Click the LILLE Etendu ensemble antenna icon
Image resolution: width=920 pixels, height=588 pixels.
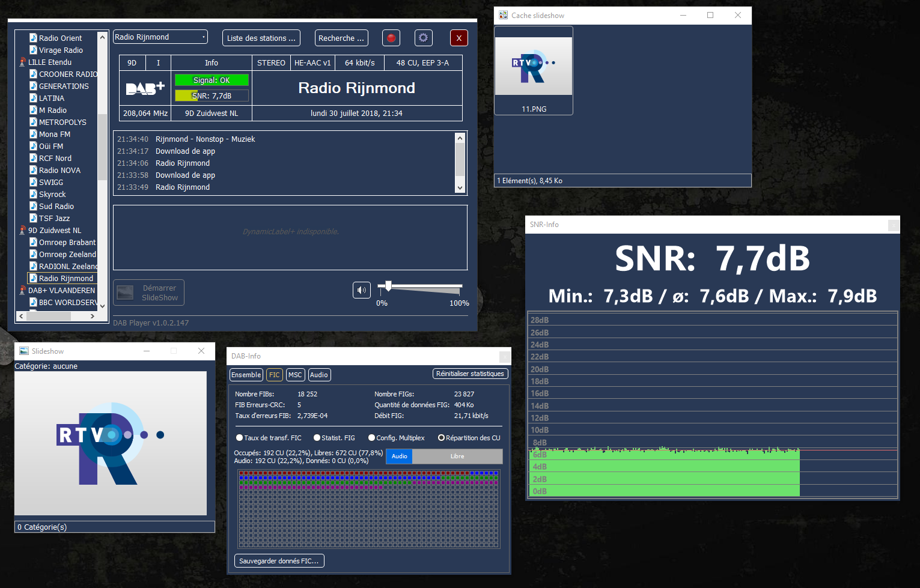tap(22, 62)
